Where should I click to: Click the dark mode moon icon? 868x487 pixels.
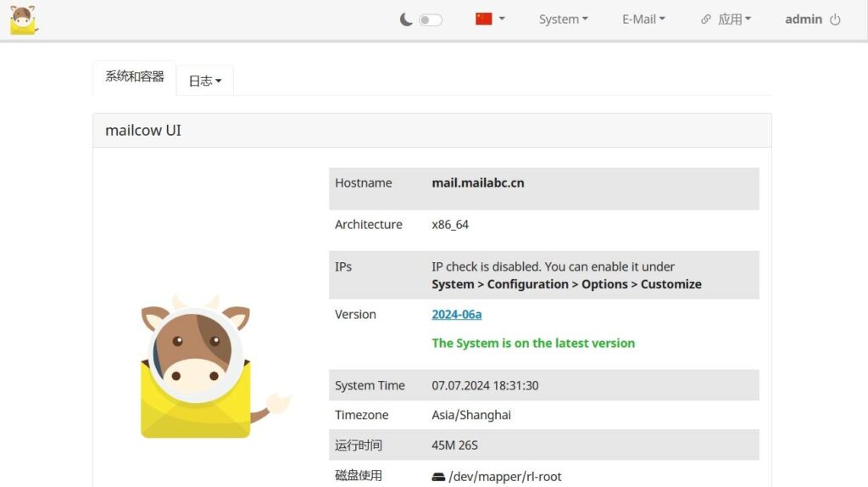(x=406, y=20)
